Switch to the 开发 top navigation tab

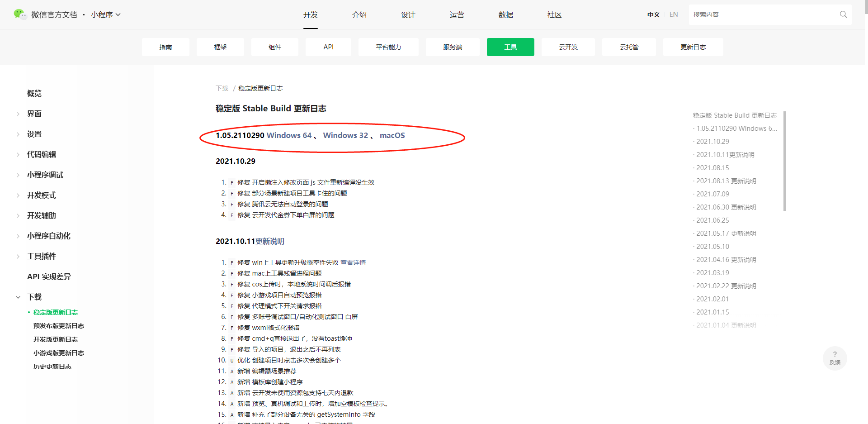coord(311,14)
